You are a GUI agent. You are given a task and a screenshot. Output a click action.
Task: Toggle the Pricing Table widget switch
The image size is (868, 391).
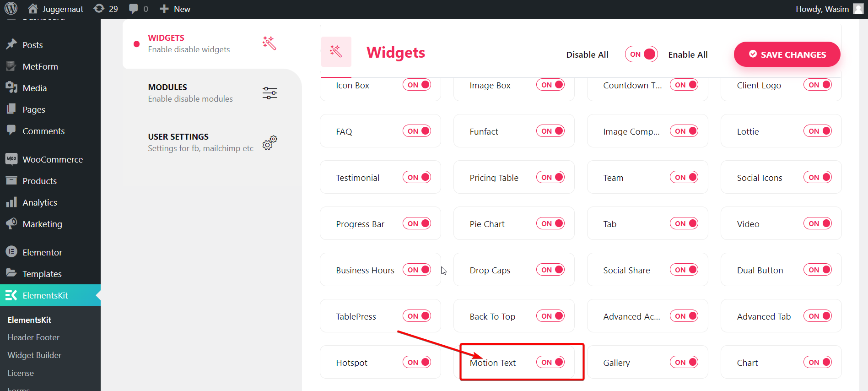tap(550, 177)
